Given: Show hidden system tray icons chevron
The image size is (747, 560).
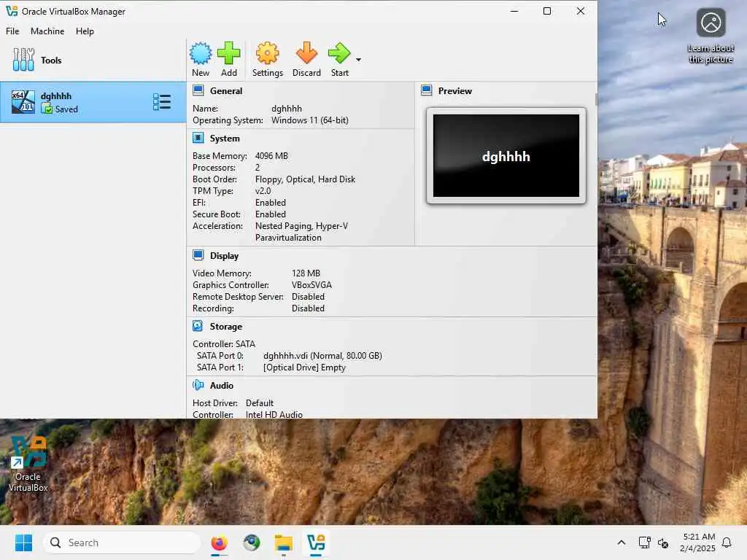Looking at the screenshot, I should click(x=622, y=542).
